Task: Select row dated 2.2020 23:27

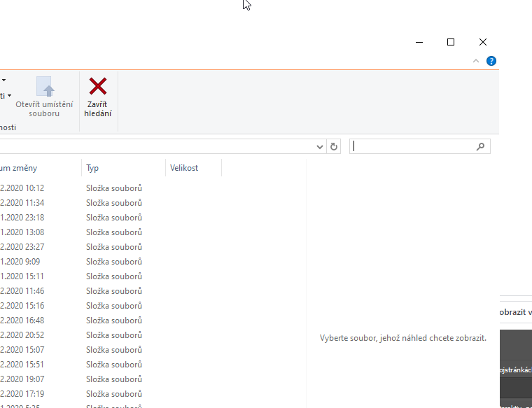Action: click(111, 247)
